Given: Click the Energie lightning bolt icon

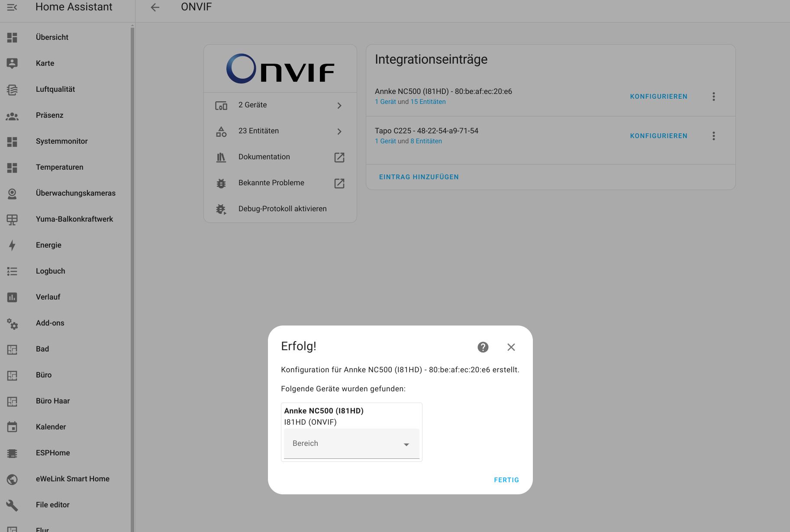Looking at the screenshot, I should point(12,245).
